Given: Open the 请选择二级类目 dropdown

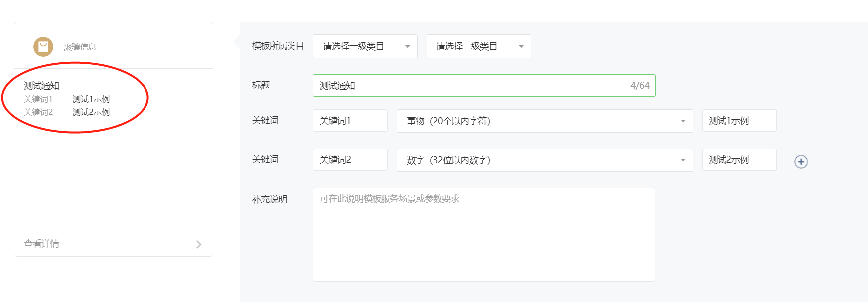Looking at the screenshot, I should [478, 46].
